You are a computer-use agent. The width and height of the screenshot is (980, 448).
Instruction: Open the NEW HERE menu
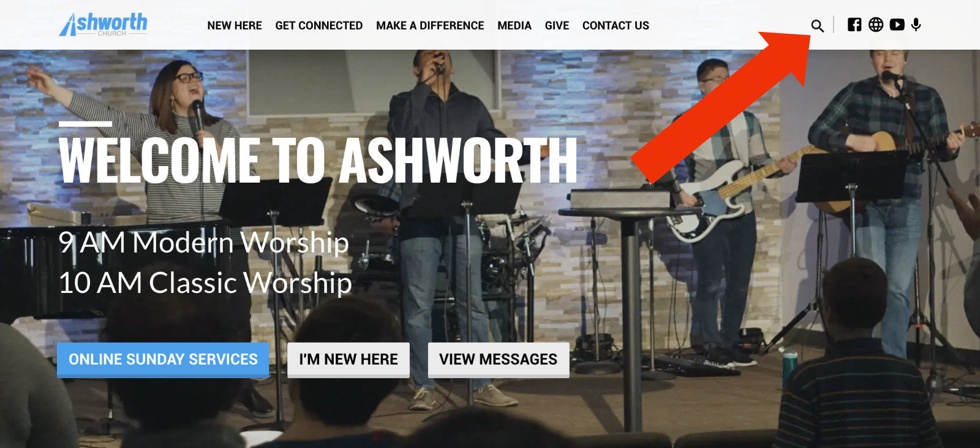(x=235, y=26)
